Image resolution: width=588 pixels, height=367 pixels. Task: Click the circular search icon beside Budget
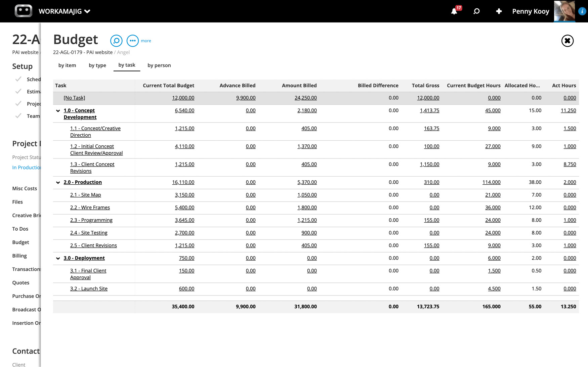click(116, 41)
